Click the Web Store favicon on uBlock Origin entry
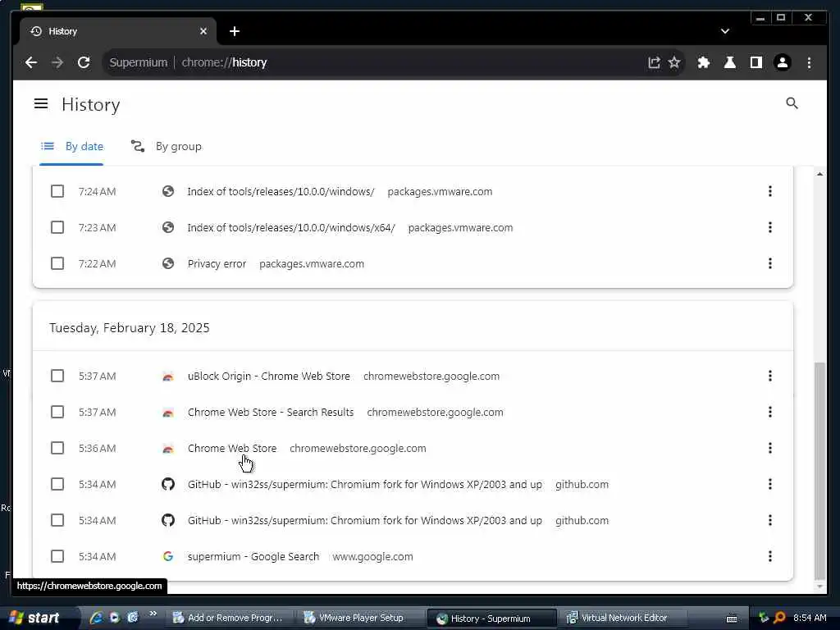 (x=168, y=376)
